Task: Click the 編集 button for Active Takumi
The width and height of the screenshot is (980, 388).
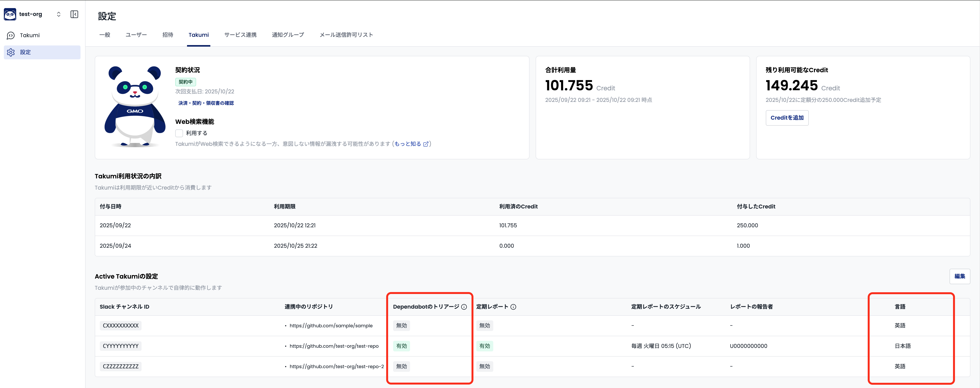Action: coord(960,276)
